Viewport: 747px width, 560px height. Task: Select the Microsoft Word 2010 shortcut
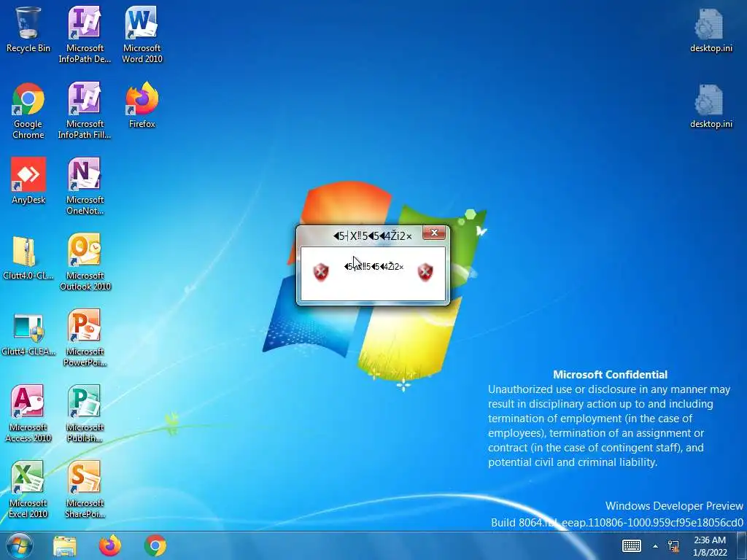(x=142, y=34)
